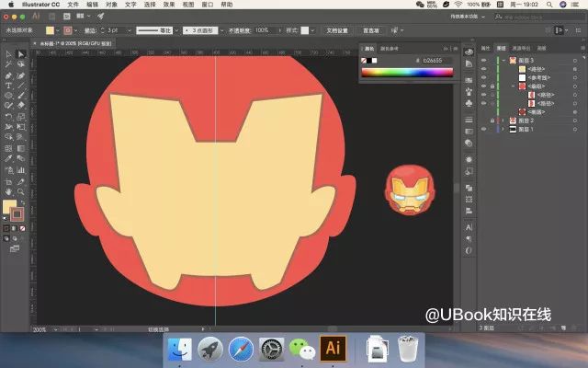Expand the 图层 1 layer

(x=503, y=129)
